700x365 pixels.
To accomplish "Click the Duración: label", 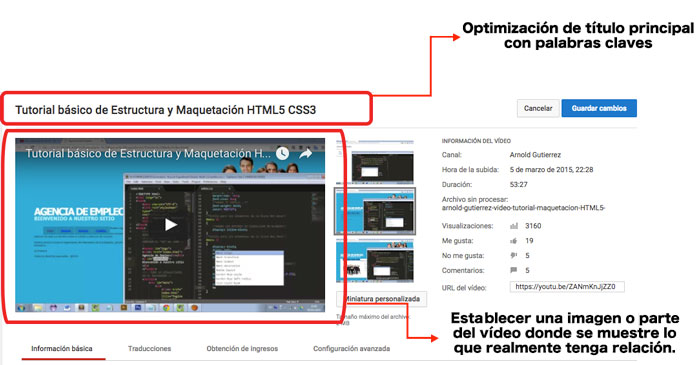I will [x=457, y=184].
